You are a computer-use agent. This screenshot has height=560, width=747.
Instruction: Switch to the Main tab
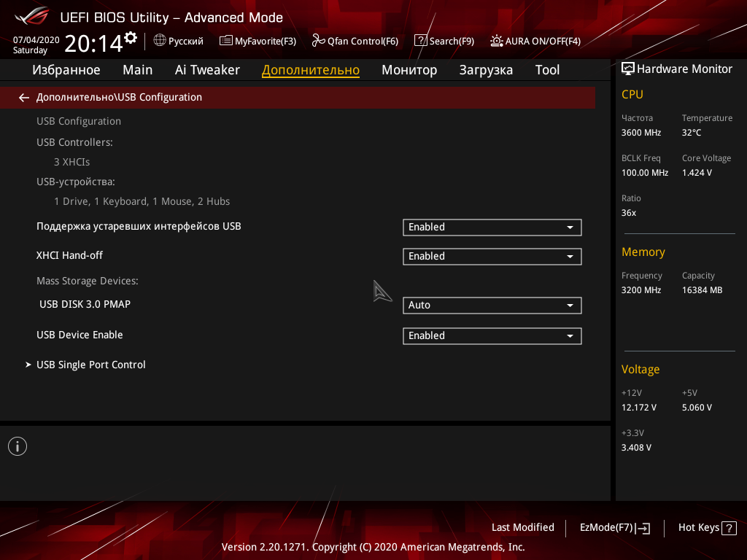click(x=138, y=70)
